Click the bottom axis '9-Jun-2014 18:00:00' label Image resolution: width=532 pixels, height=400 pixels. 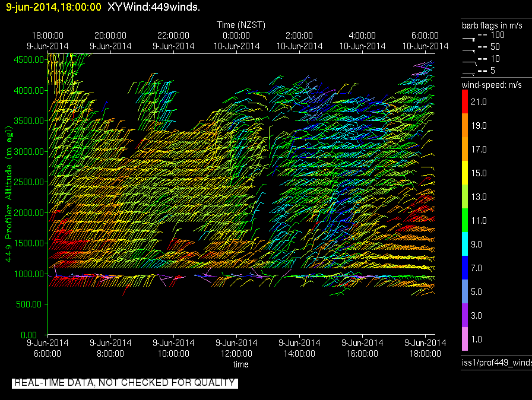point(425,348)
